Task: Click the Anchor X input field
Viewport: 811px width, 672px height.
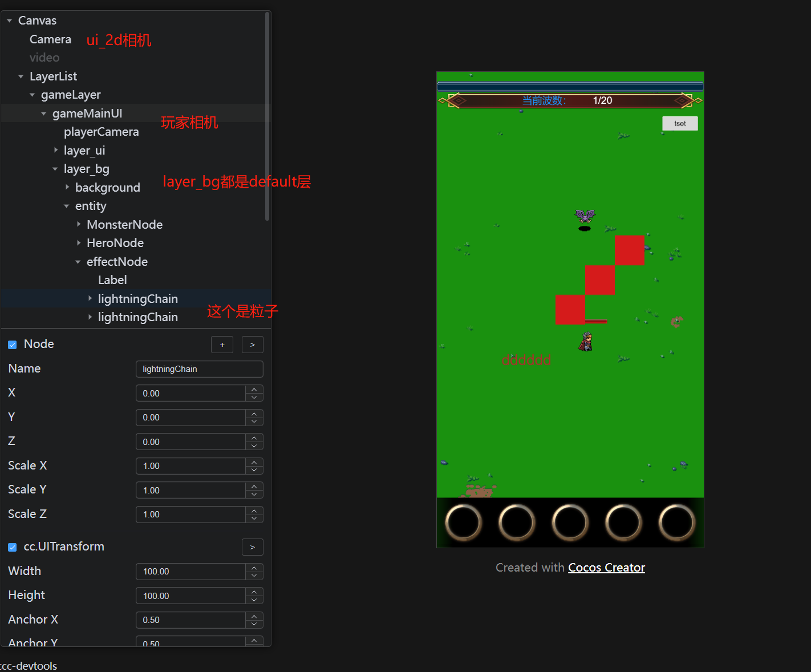Action: click(x=190, y=620)
